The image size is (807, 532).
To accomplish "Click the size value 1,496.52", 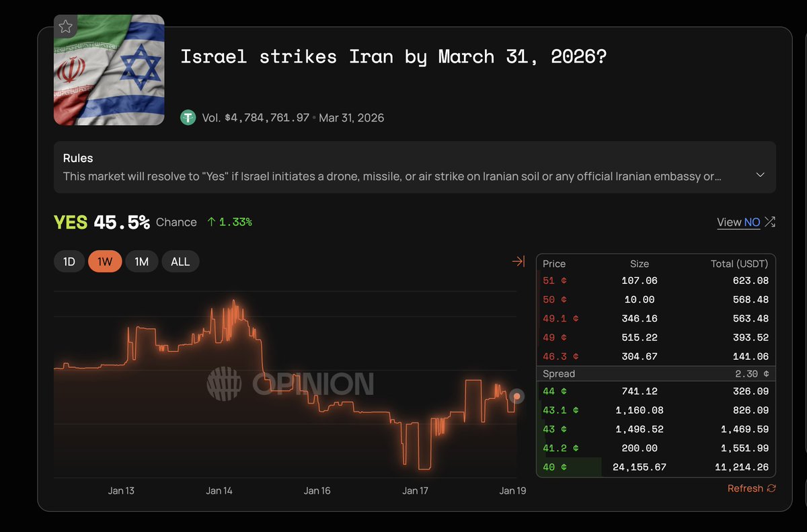I will coord(639,429).
